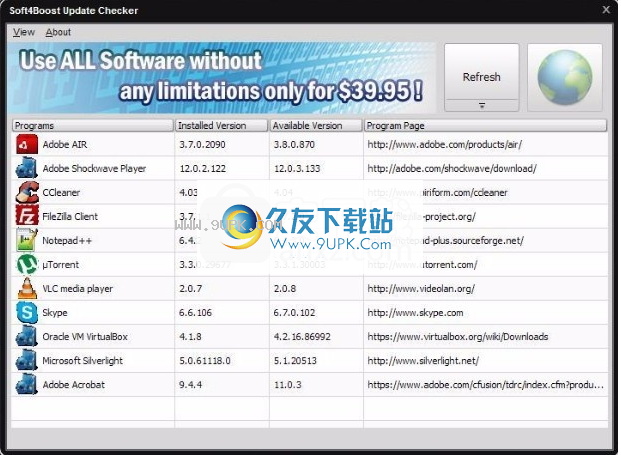This screenshot has width=621, height=455.
Task: Select the Adobe AIR program name
Action: click(x=65, y=145)
